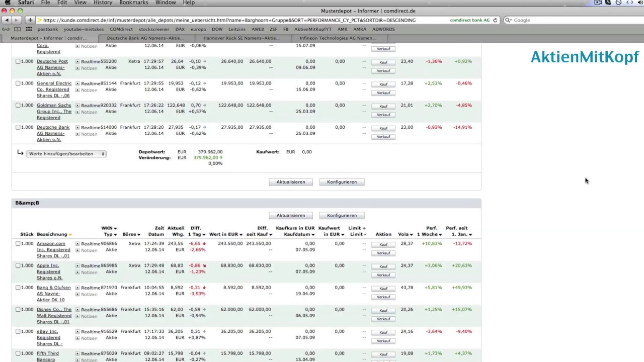Tick the Bang & Olufsen row checkbox

18,288
